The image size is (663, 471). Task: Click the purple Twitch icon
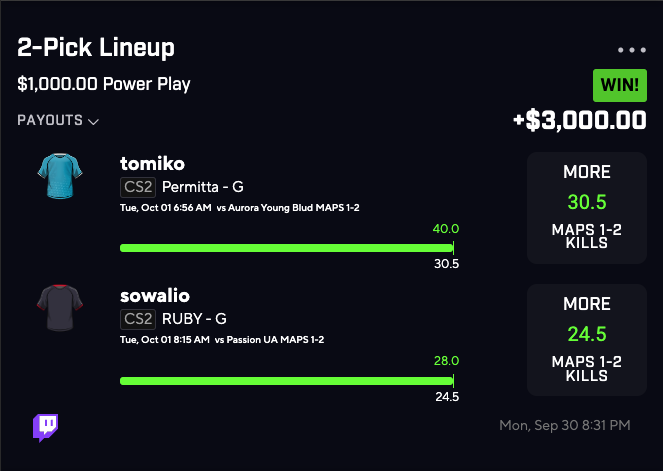[45, 427]
